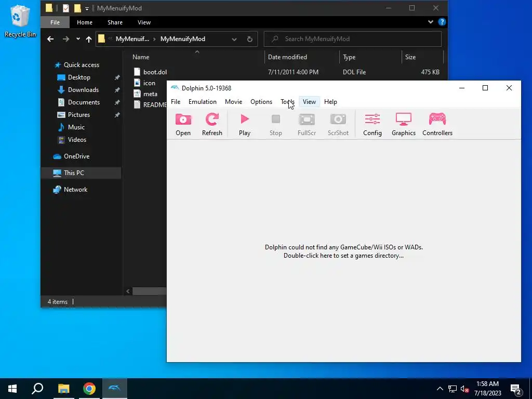This screenshot has height=399, width=532.
Task: Click the horizontal scrollbar left arrow in Explorer
Action: (x=128, y=291)
